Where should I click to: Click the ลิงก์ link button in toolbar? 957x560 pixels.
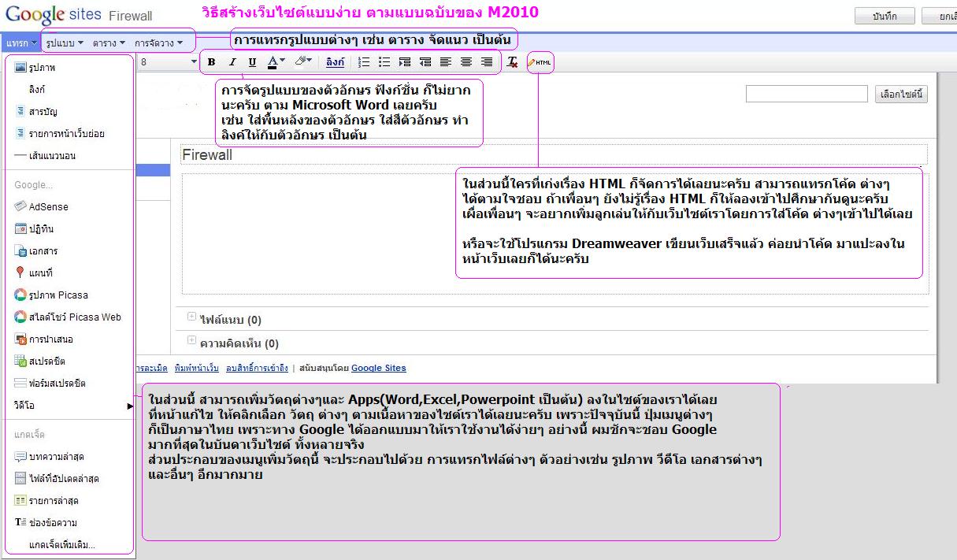335,62
